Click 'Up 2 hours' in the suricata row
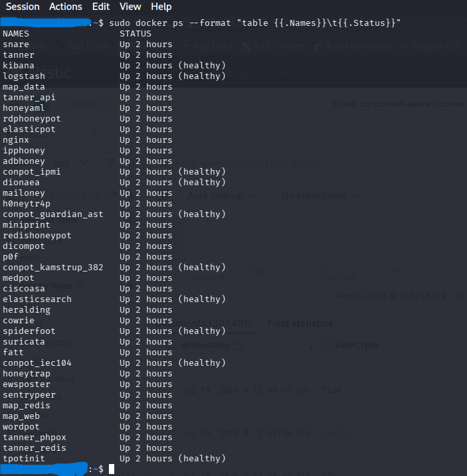 click(x=146, y=342)
